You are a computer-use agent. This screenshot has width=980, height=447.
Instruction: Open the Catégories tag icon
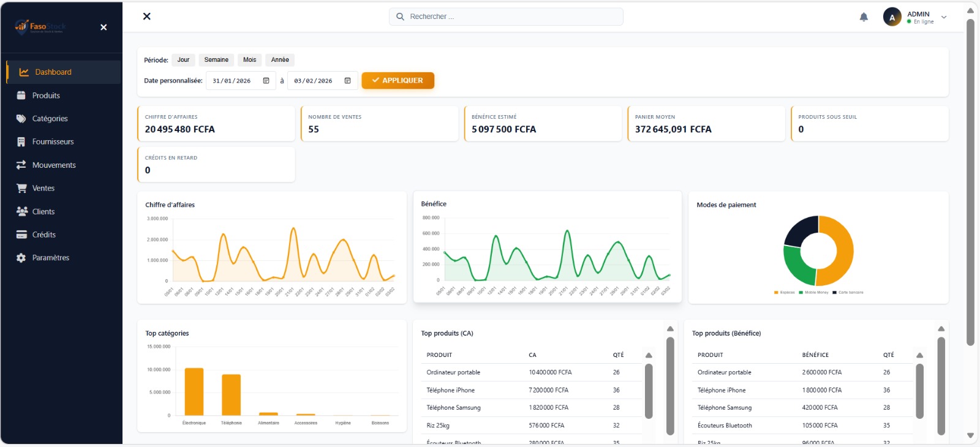21,119
